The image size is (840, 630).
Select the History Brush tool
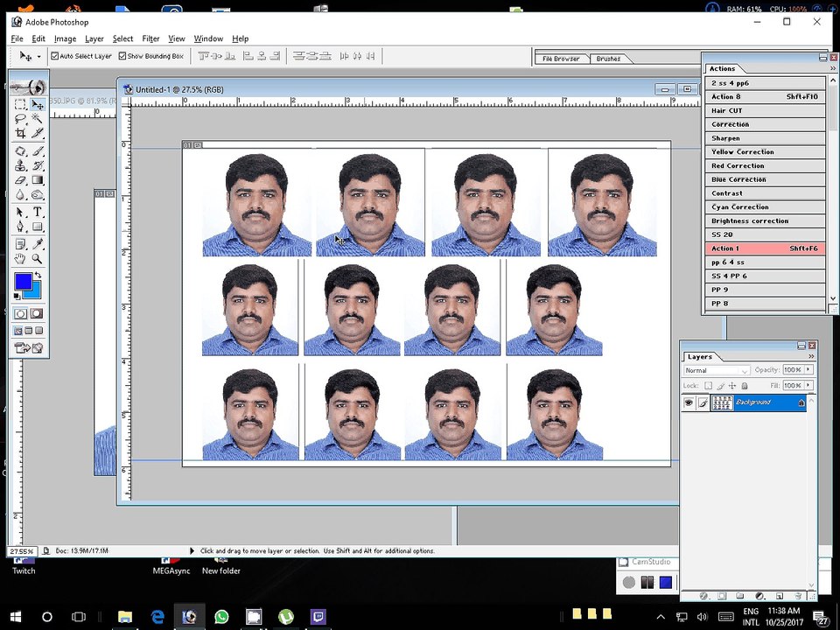(x=37, y=165)
